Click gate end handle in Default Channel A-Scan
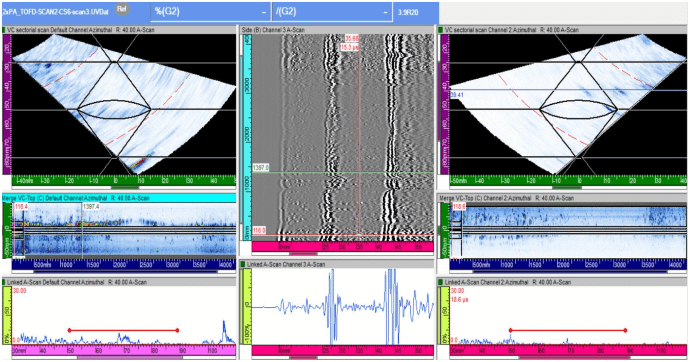Viewport: 690px width, 362px height. (x=177, y=330)
